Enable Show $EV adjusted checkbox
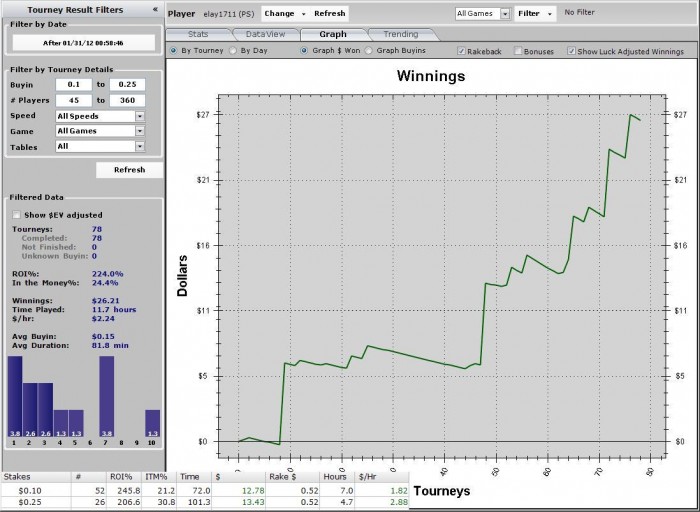This screenshot has width=700, height=512. tap(17, 215)
